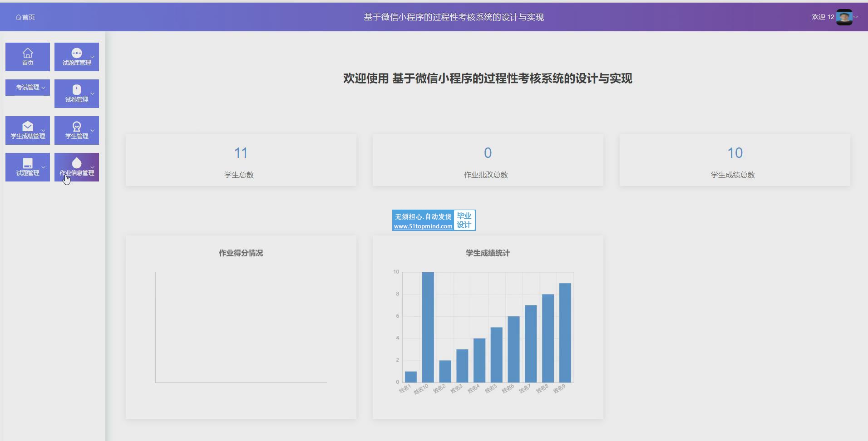Go to 首页 in the top-left header

(x=25, y=17)
